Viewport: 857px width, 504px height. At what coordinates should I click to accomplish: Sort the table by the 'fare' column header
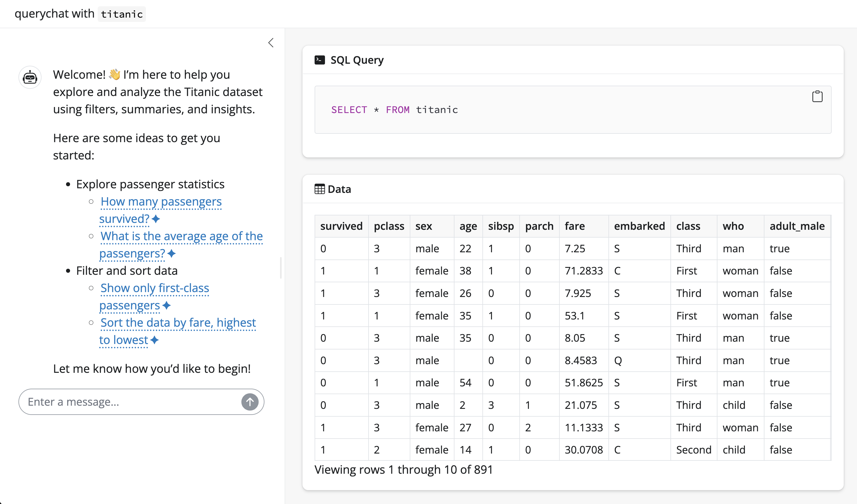click(x=575, y=226)
